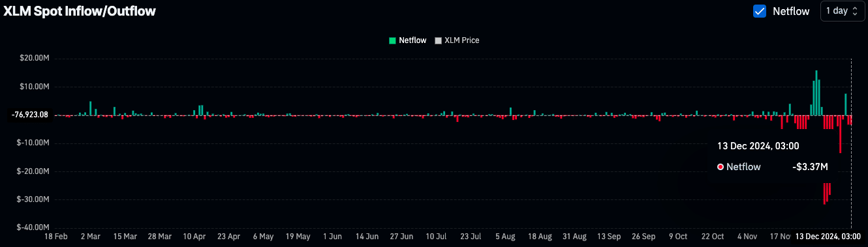Click the red Netflow marker dot in tooltip
Image resolution: width=868 pixels, height=247 pixels.
(721, 167)
